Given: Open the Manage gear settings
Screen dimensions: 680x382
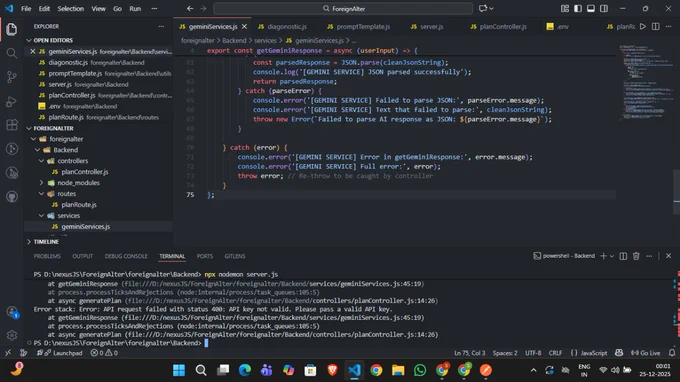Looking at the screenshot, I should [12, 335].
